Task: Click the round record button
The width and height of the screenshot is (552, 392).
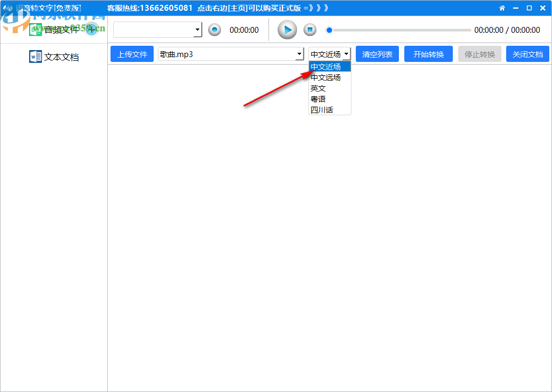Action: coord(215,30)
